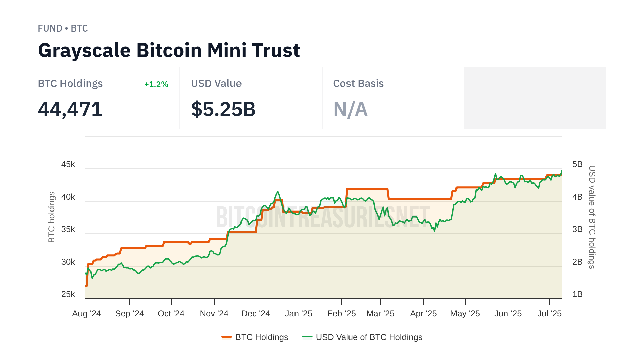Toggle USD Value of BTC Holdings legend

tap(369, 337)
